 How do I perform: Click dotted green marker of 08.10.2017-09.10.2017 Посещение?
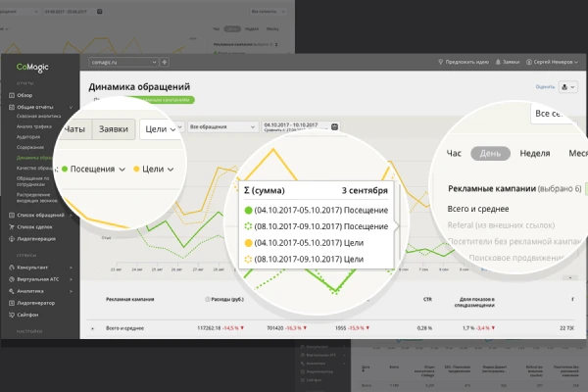coord(248,226)
